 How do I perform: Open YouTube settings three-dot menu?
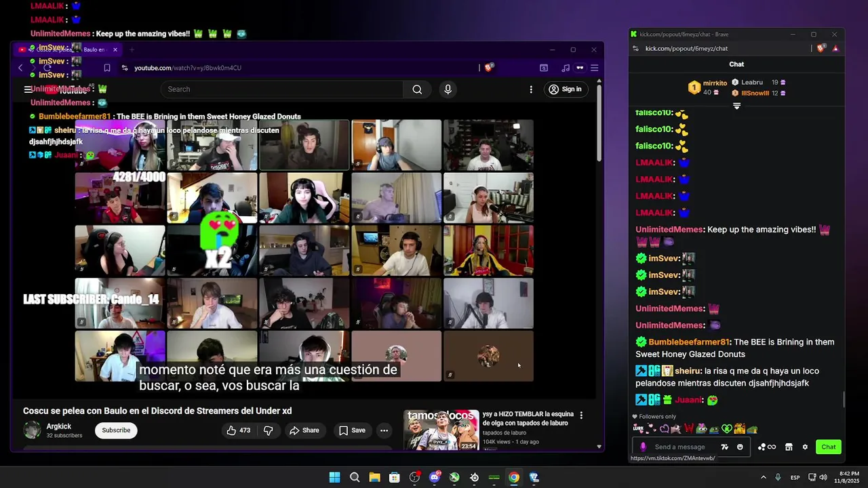point(531,89)
